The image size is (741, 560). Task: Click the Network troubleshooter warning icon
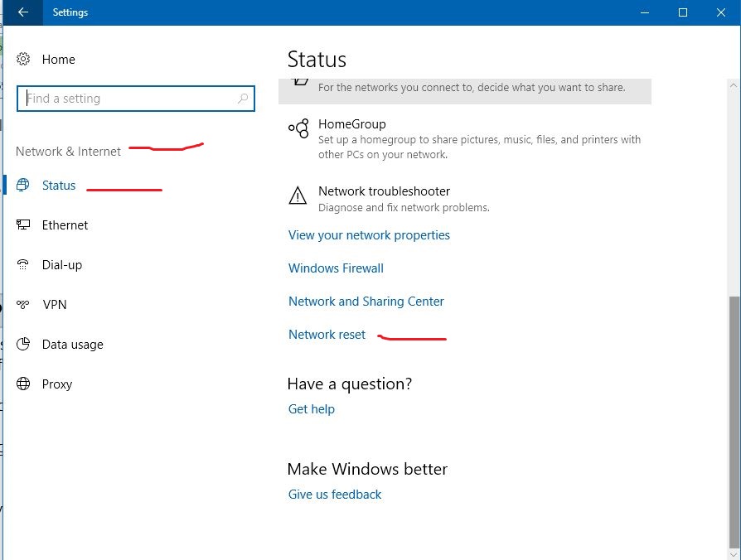[x=298, y=196]
